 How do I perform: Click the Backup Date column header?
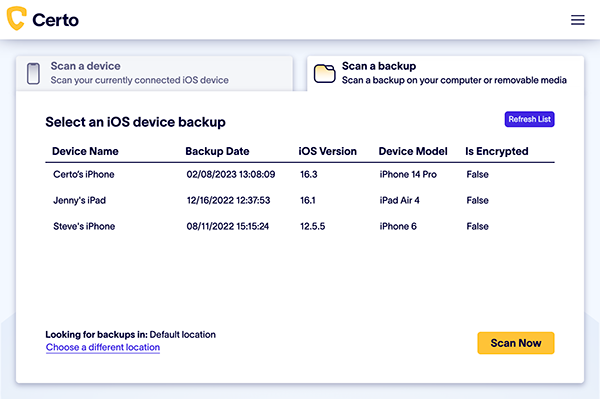(217, 151)
